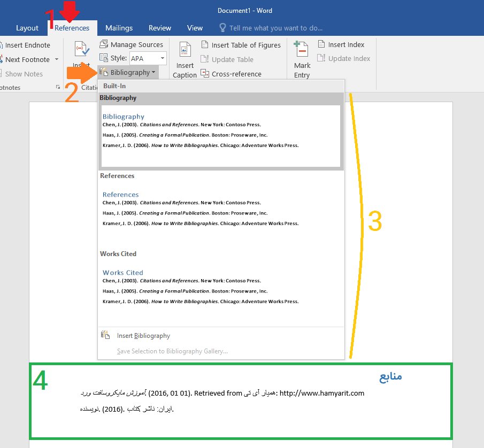Viewport: 484px width, 448px height.
Task: Click the http://www.hamyarit.com text in document
Action: tap(321, 393)
